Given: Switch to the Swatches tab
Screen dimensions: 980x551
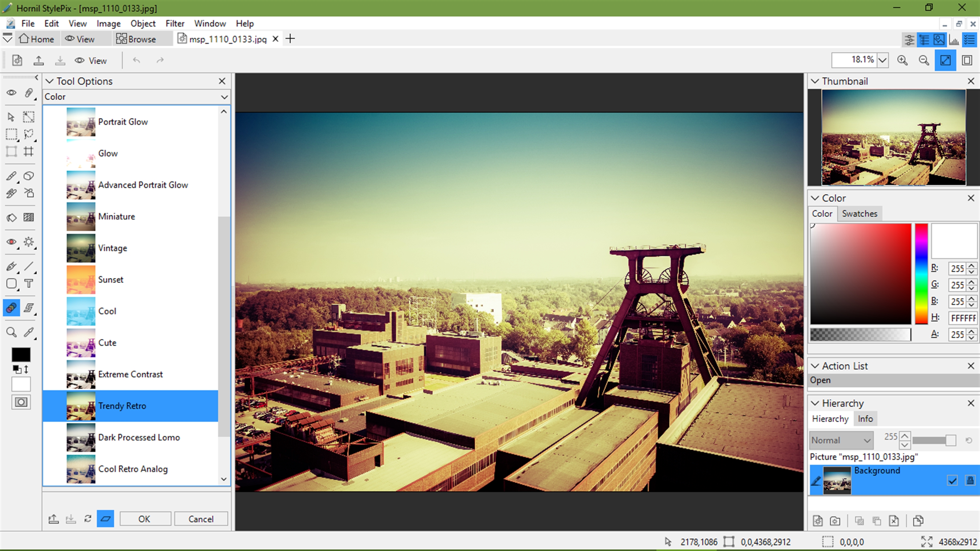Looking at the screenshot, I should (x=859, y=214).
